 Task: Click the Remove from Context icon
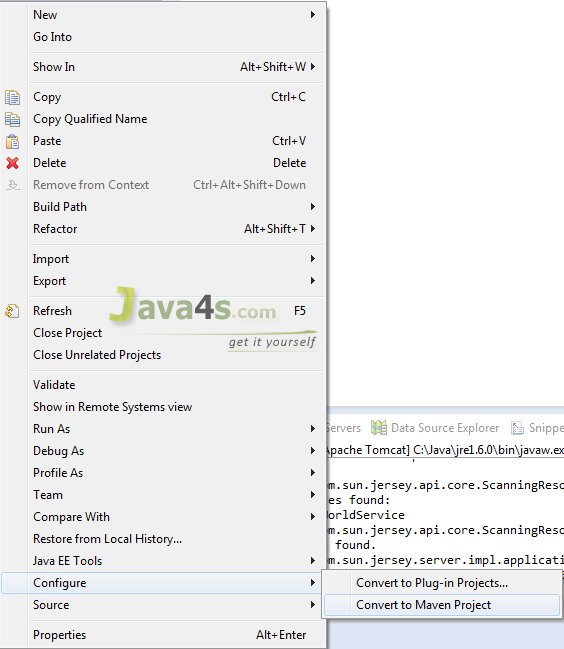(13, 185)
